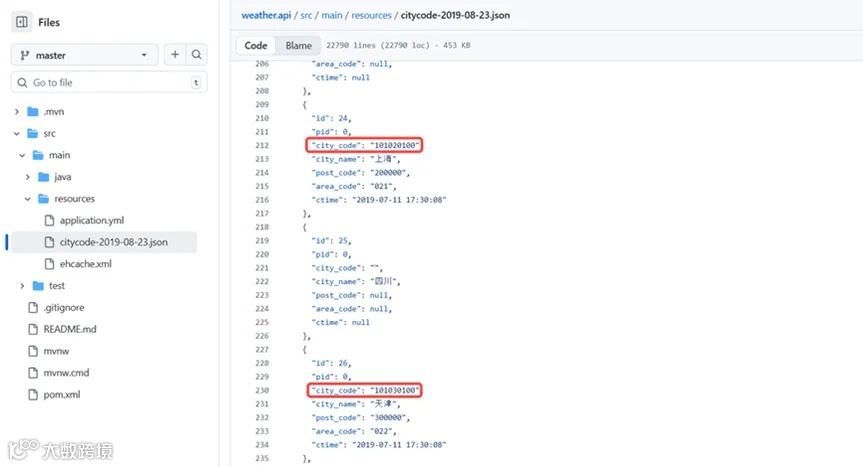Image resolution: width=863 pixels, height=467 pixels.
Task: Click the README.md file icon
Action: click(33, 329)
